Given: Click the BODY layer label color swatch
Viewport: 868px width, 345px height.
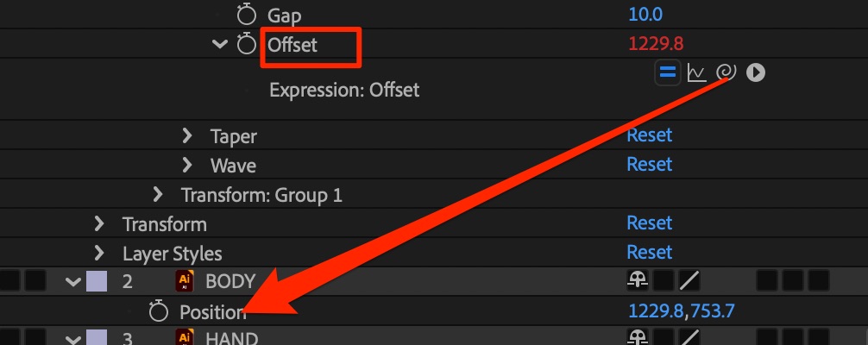Looking at the screenshot, I should point(97,281).
